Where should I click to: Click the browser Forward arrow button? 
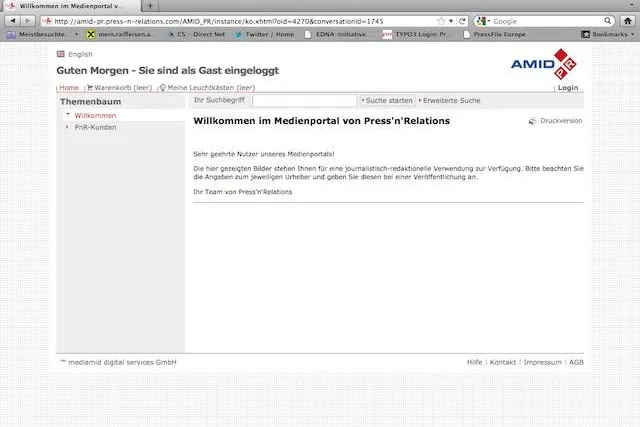click(x=27, y=21)
